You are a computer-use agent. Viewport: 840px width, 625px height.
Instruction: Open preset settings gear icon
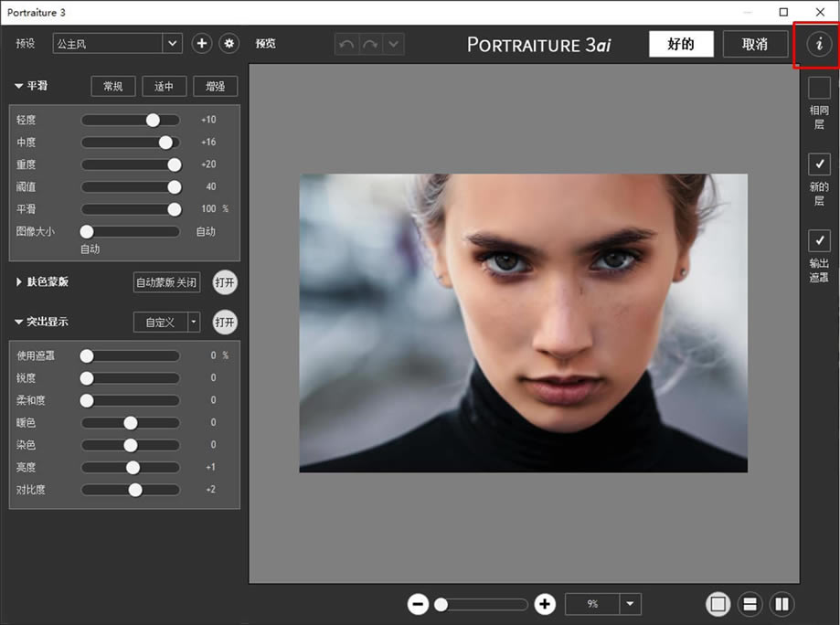tap(229, 43)
